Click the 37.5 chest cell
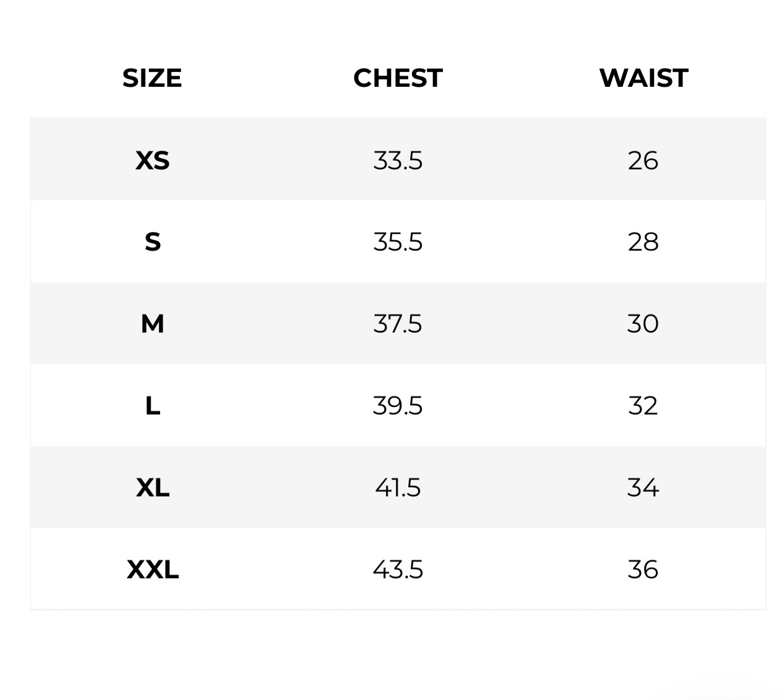This screenshot has width=783, height=700. [398, 324]
